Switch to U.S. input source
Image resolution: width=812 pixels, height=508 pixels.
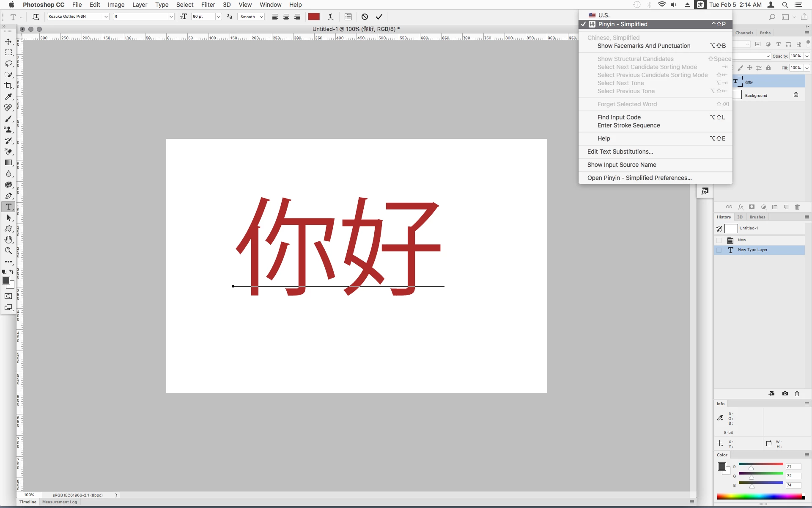(604, 15)
